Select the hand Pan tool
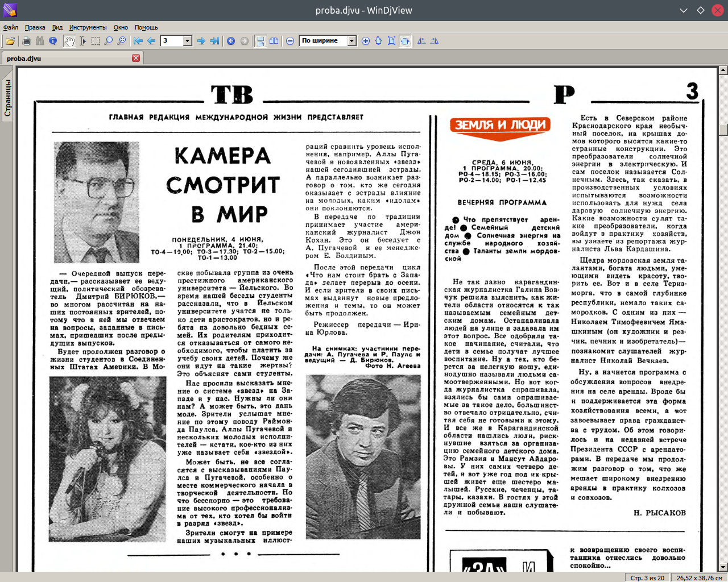728x582 pixels. coord(69,41)
